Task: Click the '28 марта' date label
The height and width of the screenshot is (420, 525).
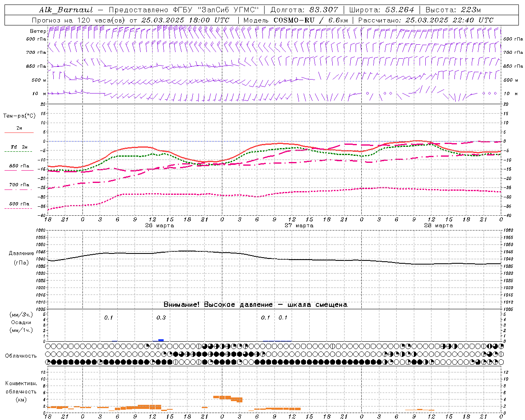Action: pyautogui.click(x=438, y=226)
